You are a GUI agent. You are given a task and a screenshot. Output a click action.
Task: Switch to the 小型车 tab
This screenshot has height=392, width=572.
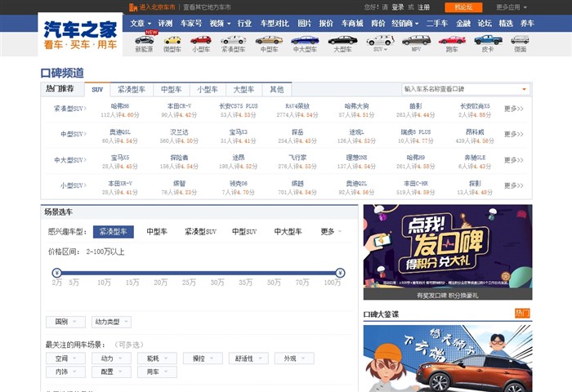tap(208, 89)
